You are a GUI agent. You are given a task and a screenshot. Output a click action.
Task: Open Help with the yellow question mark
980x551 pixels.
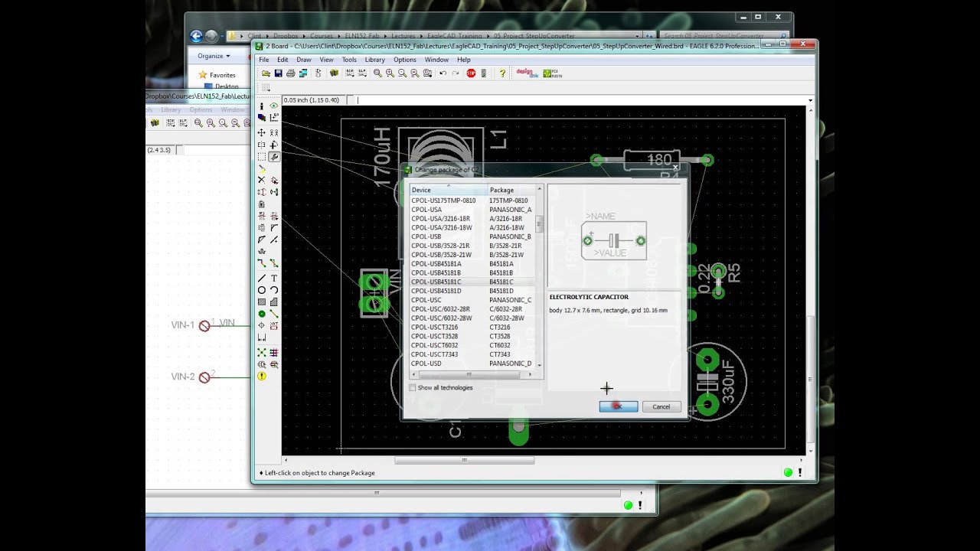click(502, 73)
